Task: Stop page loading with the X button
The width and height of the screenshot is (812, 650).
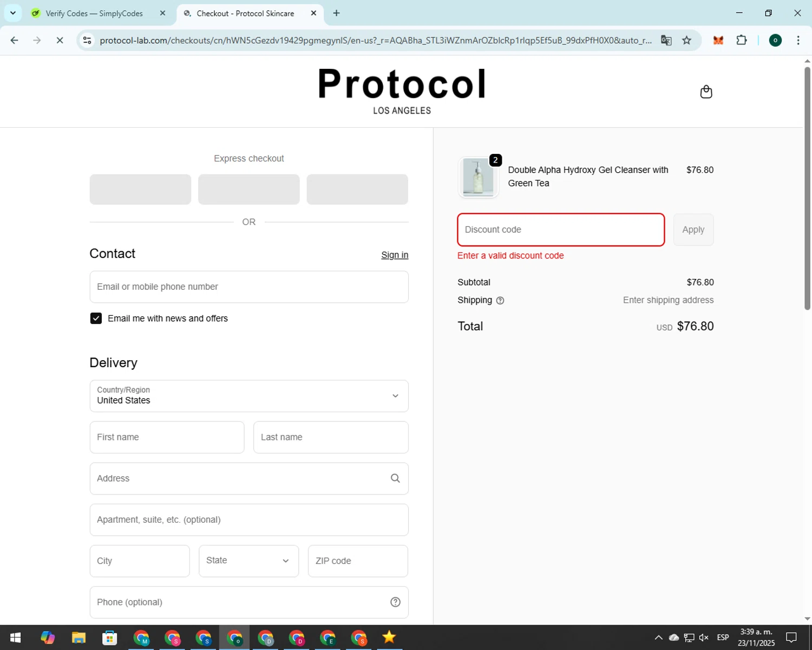Action: [x=60, y=40]
